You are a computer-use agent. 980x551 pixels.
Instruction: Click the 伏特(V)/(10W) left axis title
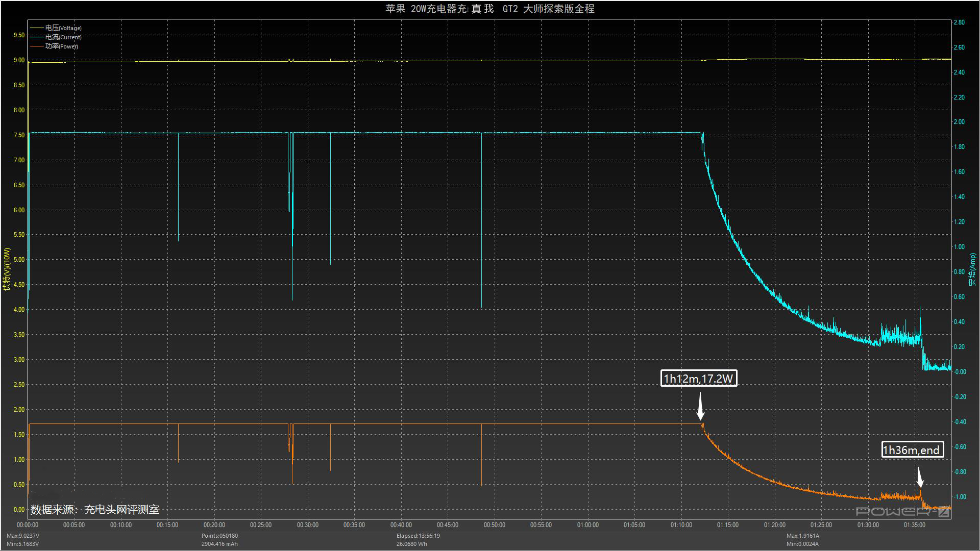pyautogui.click(x=7, y=269)
